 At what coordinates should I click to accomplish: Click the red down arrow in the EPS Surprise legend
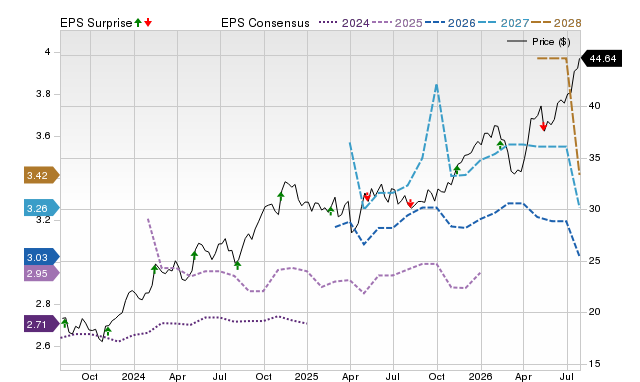tap(148, 22)
